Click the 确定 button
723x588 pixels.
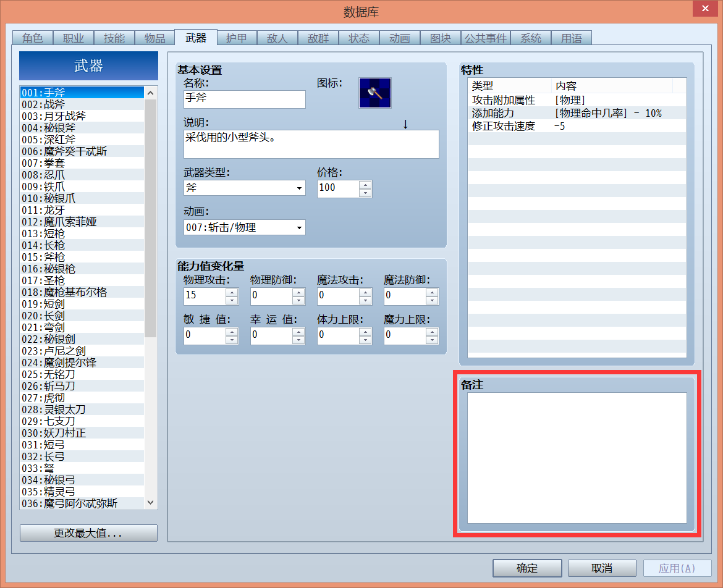click(527, 568)
